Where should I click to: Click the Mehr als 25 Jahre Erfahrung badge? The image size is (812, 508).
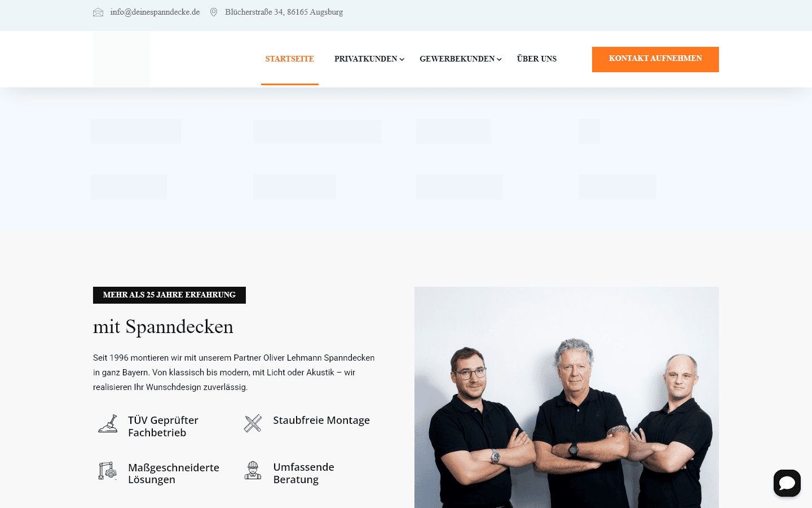(x=169, y=295)
